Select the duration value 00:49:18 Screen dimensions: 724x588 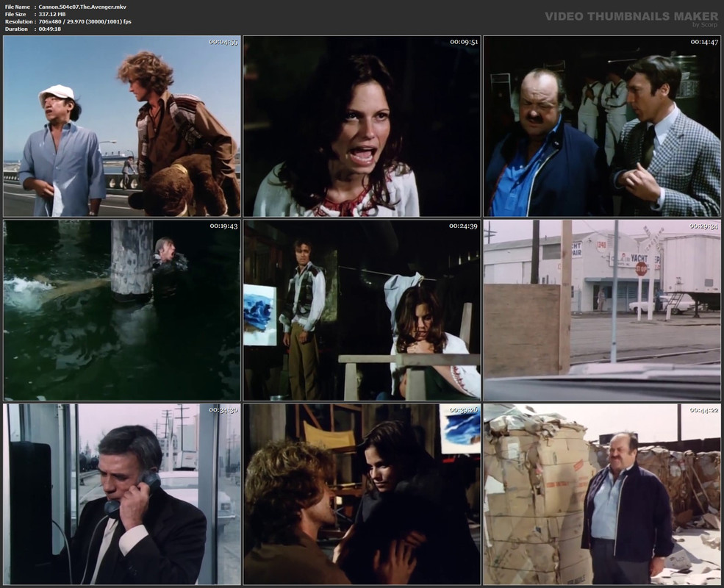coord(50,29)
